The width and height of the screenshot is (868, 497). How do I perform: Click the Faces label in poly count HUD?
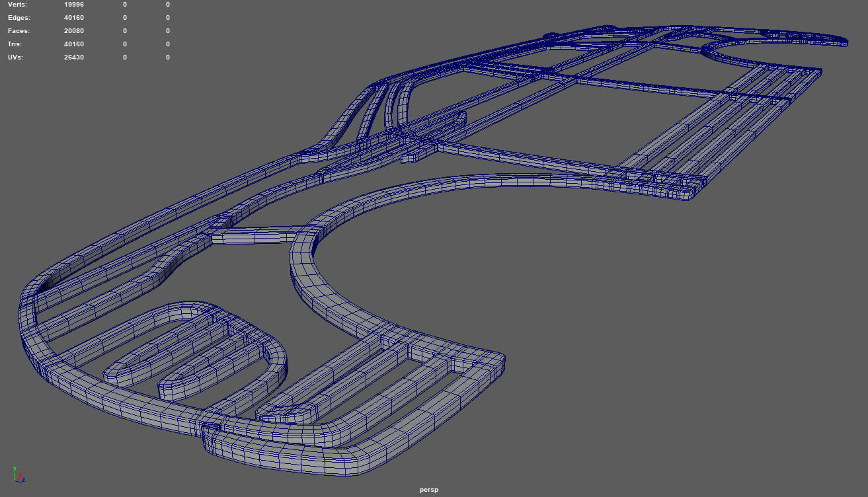tap(19, 31)
